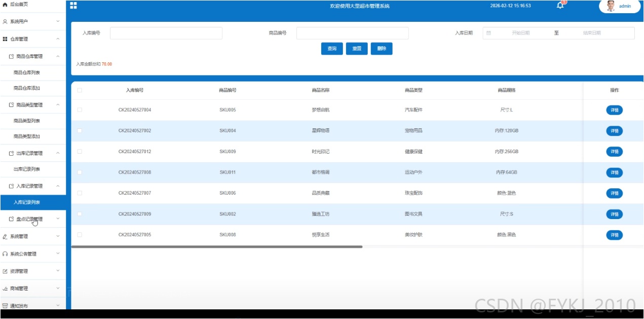The image size is (644, 319).
Task: Click the icon beside 商品仓库管理
Action: tap(11, 56)
